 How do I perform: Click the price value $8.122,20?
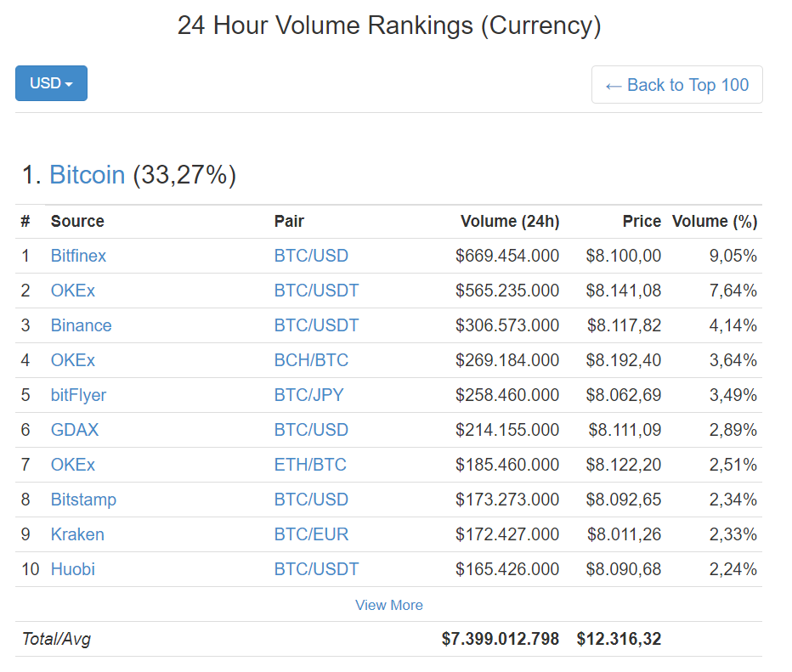point(623,465)
